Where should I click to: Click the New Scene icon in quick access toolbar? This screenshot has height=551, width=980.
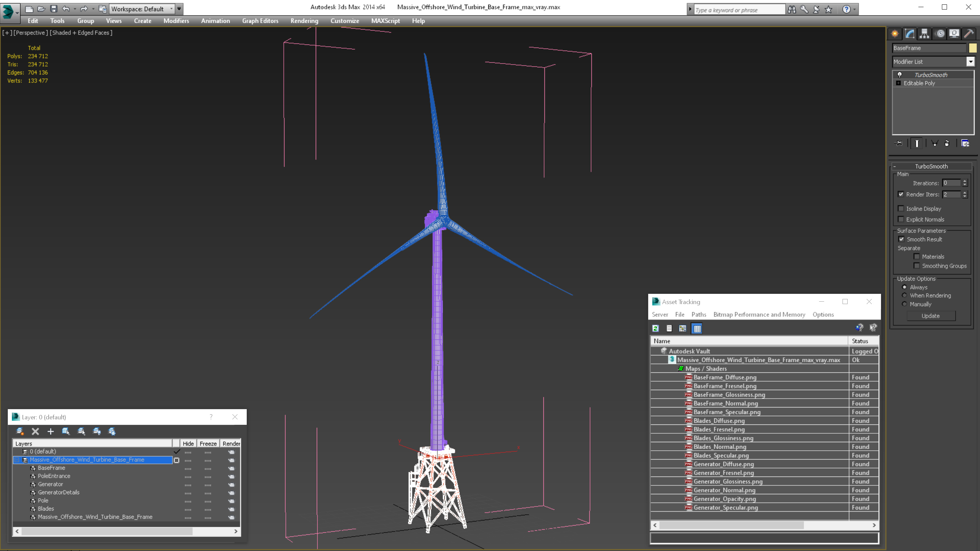[29, 9]
